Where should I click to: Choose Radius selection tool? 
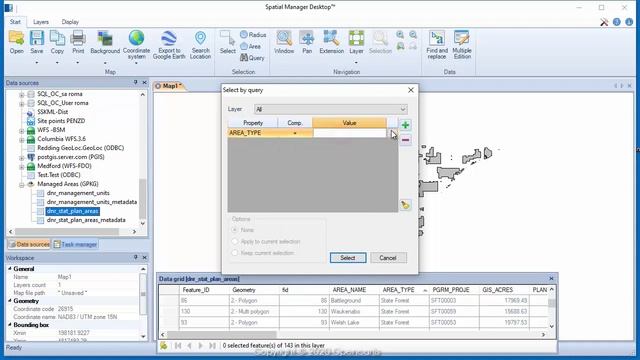[253, 35]
